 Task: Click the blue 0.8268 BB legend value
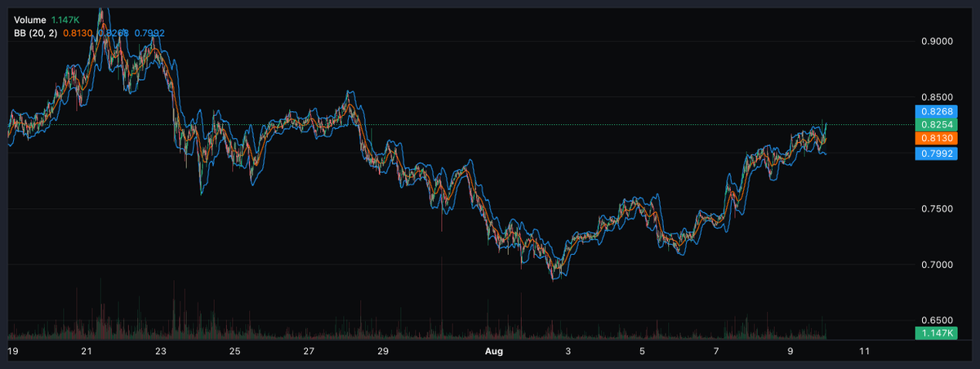tap(114, 33)
